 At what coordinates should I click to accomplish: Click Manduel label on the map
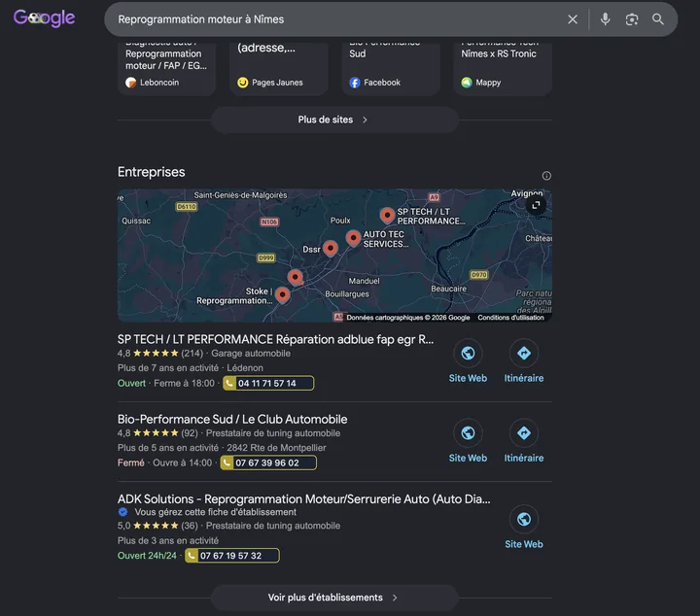[x=364, y=281]
